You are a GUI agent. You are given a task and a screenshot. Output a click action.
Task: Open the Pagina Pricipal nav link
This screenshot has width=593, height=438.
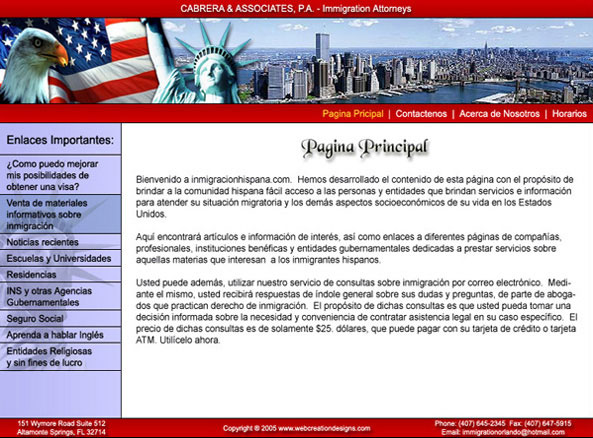(x=352, y=114)
